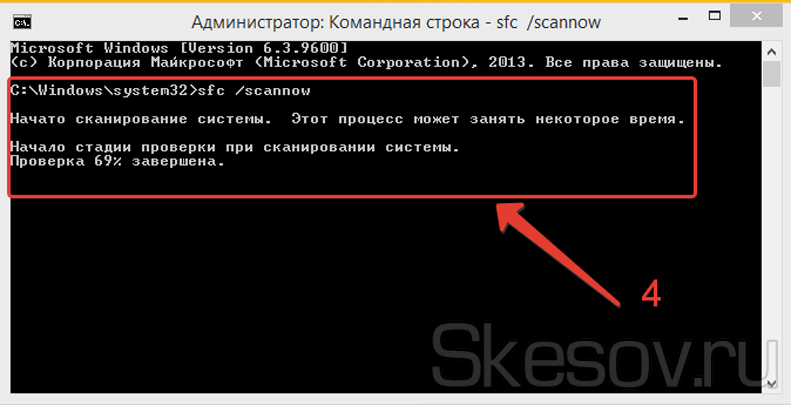Click the scrollbar down arrow
This screenshot has height=405, width=791.
click(x=771, y=384)
